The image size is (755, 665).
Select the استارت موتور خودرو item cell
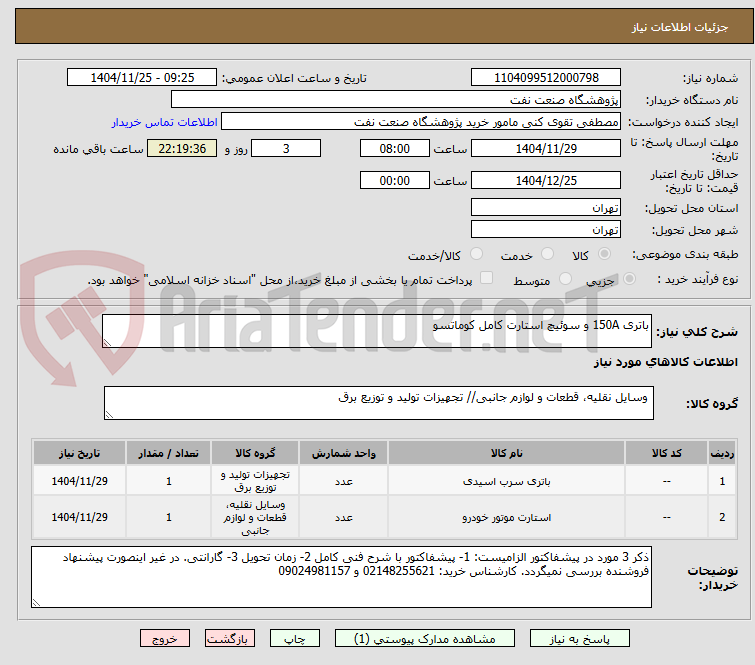(x=507, y=517)
